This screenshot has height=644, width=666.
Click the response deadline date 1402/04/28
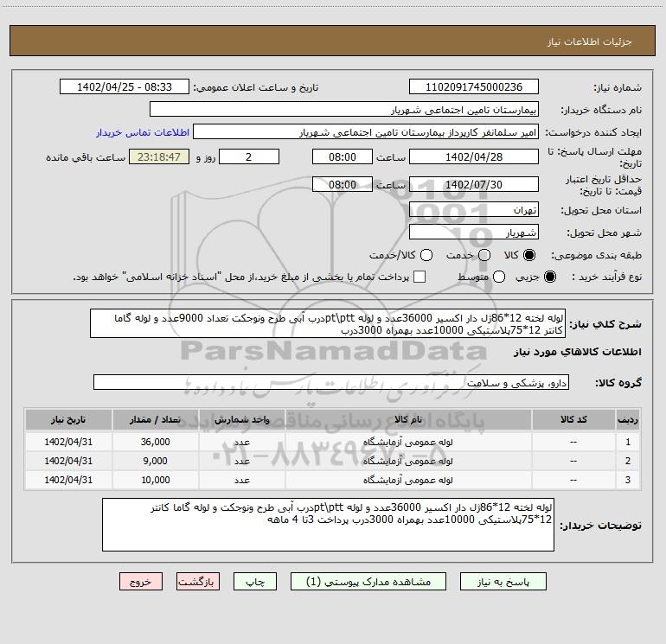pyautogui.click(x=474, y=156)
